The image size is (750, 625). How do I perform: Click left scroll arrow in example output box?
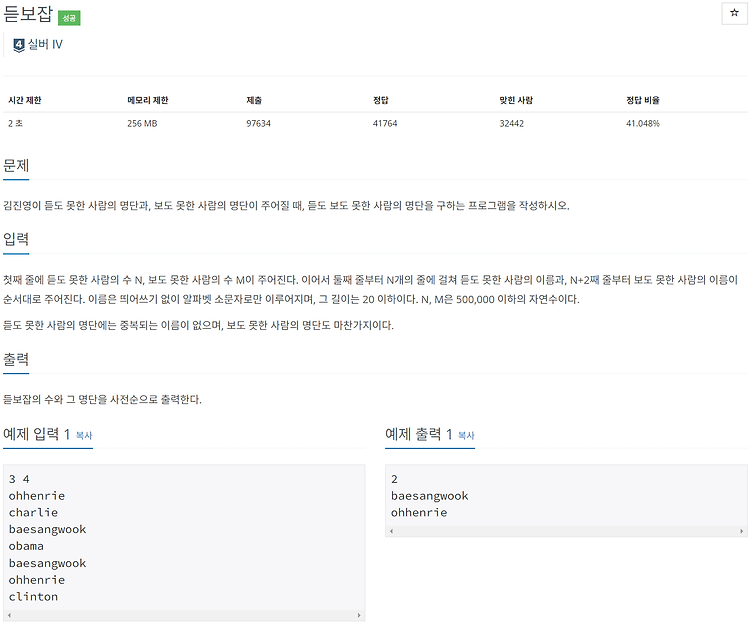pyautogui.click(x=391, y=531)
